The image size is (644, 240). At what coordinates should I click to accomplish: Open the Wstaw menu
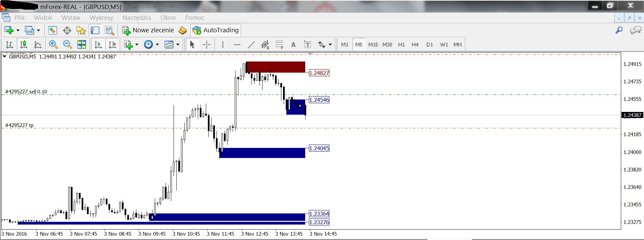tap(71, 18)
